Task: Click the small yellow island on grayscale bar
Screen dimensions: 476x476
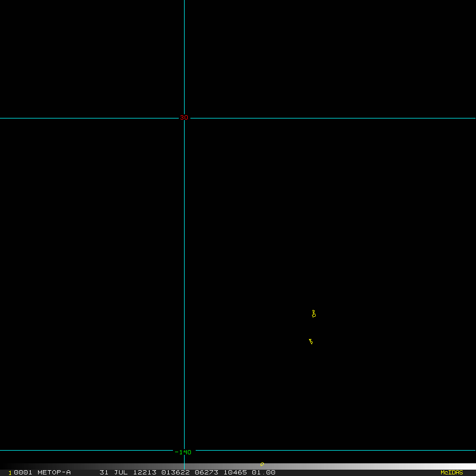Action: tap(262, 464)
